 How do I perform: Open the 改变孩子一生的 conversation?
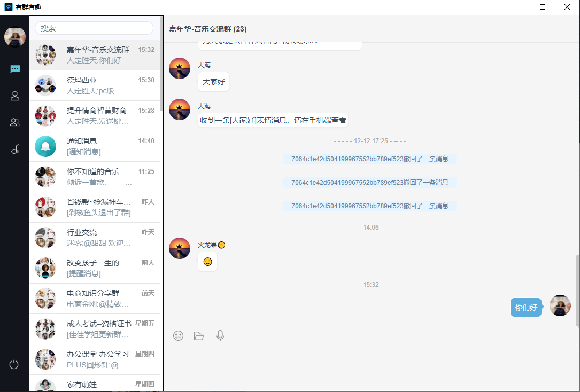click(x=95, y=268)
